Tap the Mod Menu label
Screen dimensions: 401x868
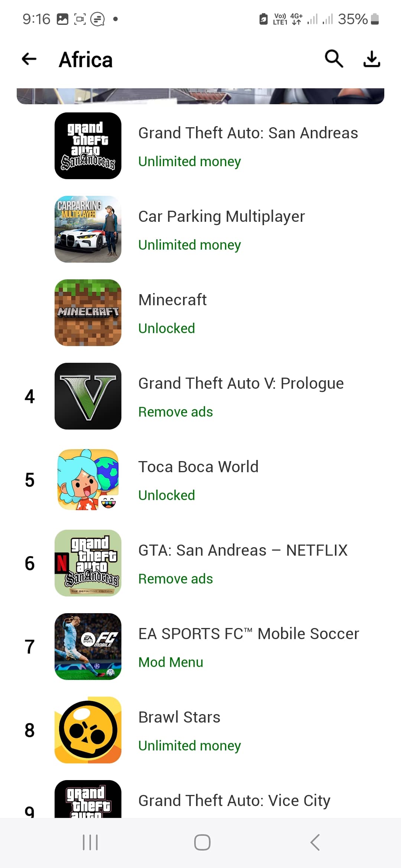click(171, 662)
